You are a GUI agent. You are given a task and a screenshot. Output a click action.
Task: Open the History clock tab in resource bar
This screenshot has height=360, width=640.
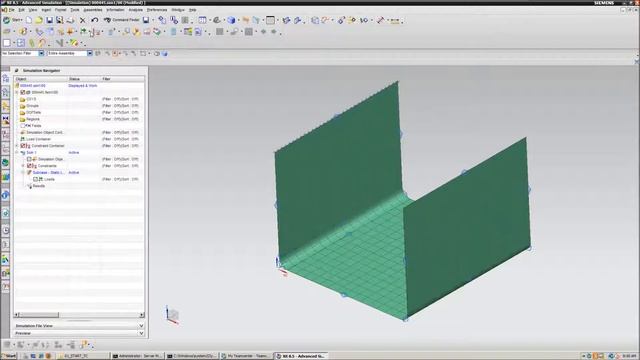pyautogui.click(x=5, y=231)
